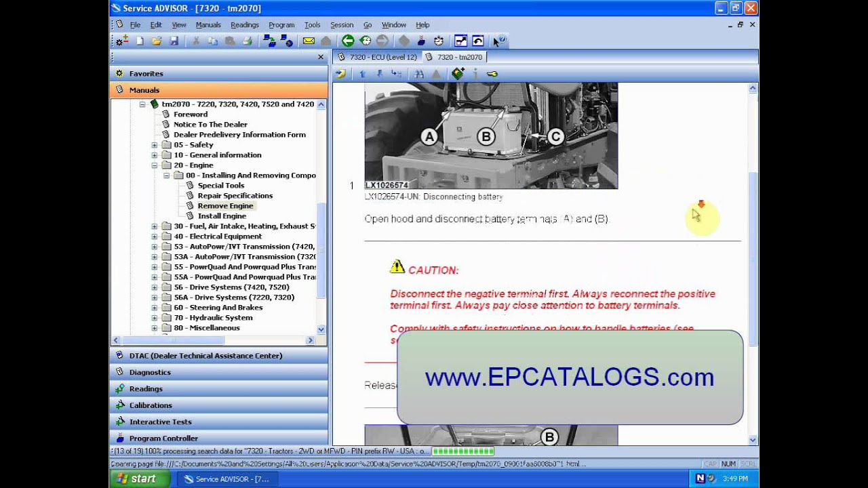
Task: Click the green diamond add-favorite icon
Action: [458, 73]
